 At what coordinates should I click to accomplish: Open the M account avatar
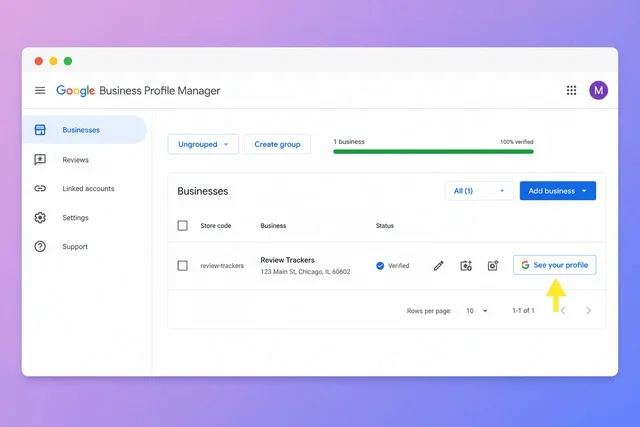(598, 90)
